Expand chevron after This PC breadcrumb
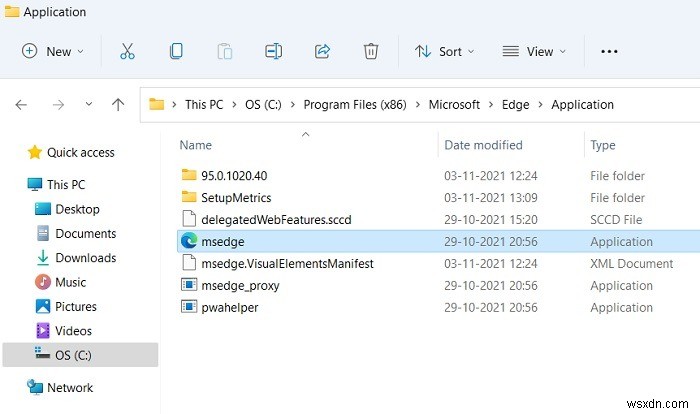Viewport: 700px width, 414px height. (234, 105)
